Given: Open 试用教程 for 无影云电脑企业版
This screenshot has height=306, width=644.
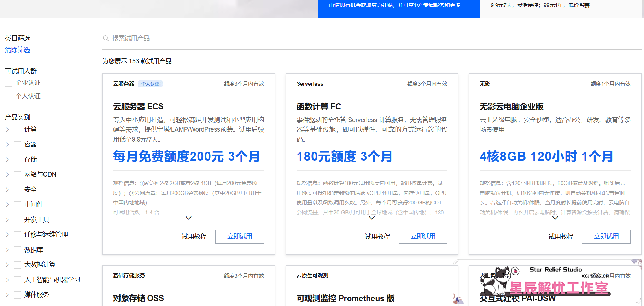Looking at the screenshot, I should point(560,237).
